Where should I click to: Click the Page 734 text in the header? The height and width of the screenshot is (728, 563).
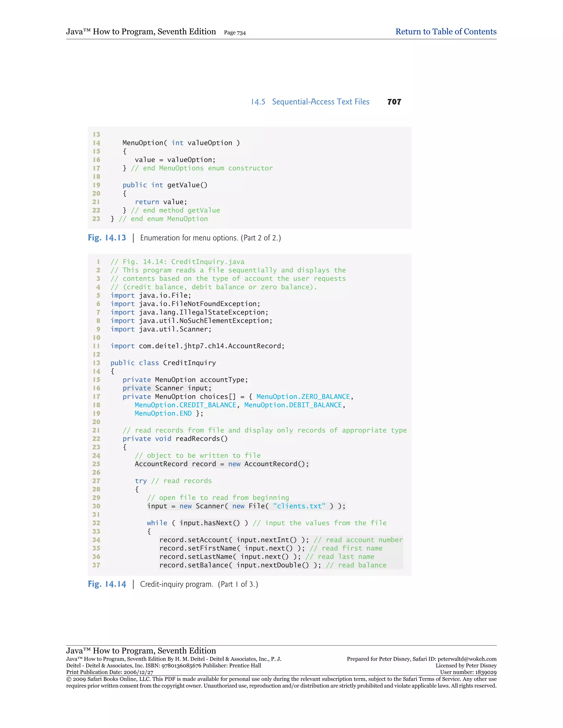[x=234, y=33]
